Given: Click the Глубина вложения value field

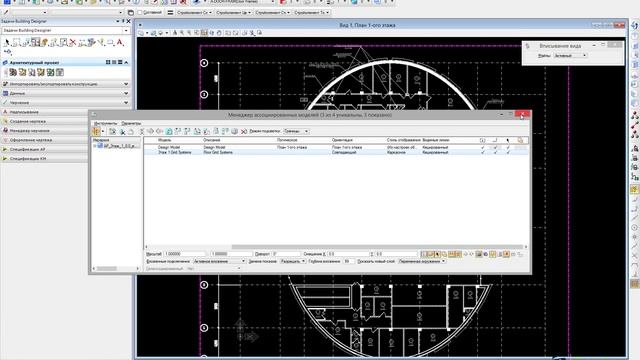Looking at the screenshot, I should [349, 261].
